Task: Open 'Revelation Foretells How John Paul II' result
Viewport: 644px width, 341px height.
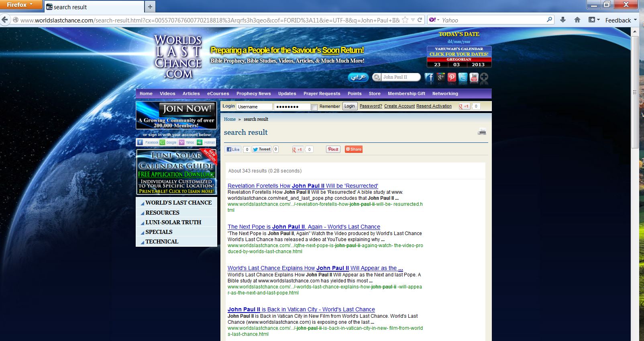Action: tap(303, 186)
